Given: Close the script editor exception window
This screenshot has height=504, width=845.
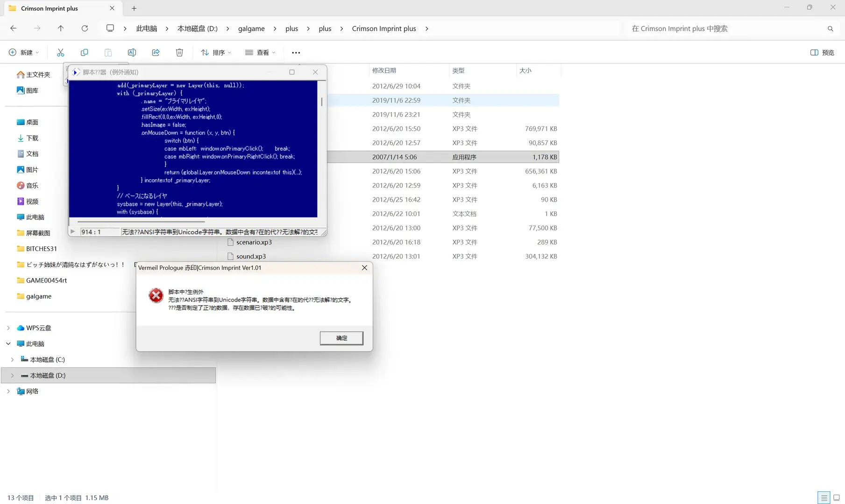Looking at the screenshot, I should (x=315, y=72).
